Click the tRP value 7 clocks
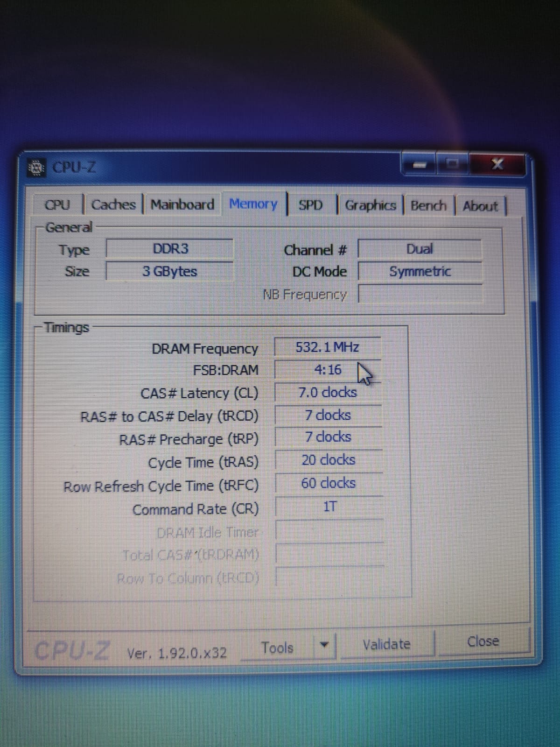Image resolution: width=560 pixels, height=747 pixels. (x=329, y=437)
